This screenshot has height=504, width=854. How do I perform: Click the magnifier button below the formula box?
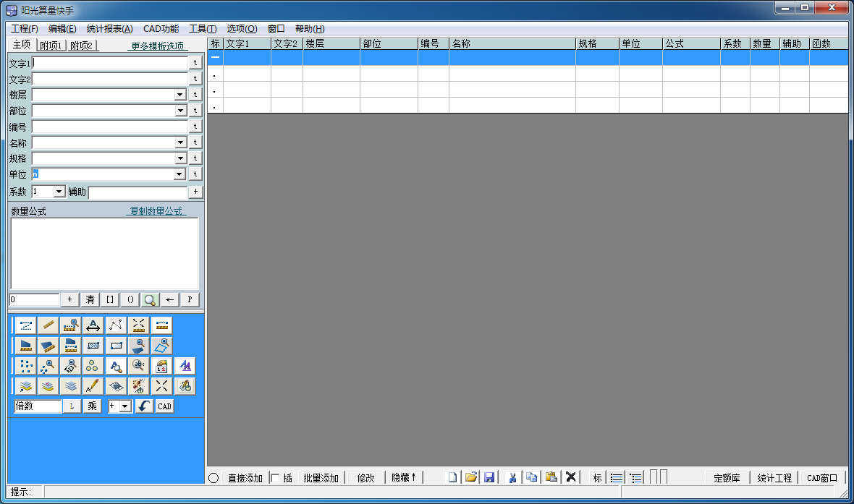point(150,299)
